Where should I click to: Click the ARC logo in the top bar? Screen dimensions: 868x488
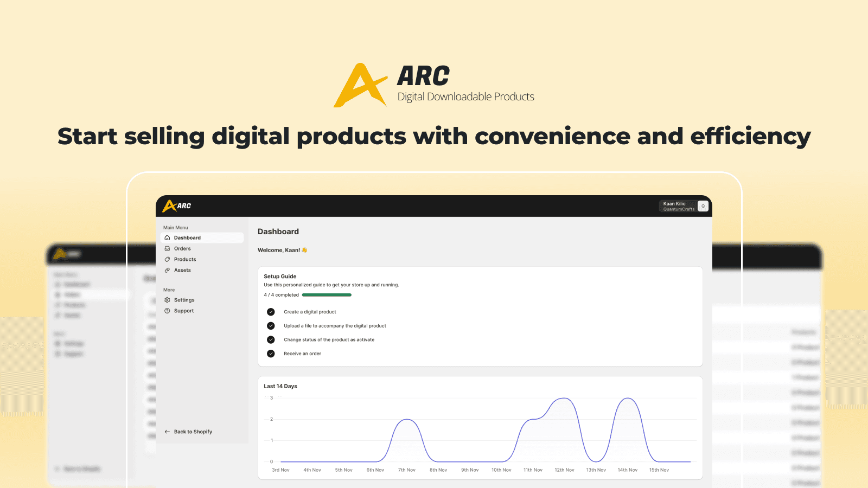pos(176,206)
